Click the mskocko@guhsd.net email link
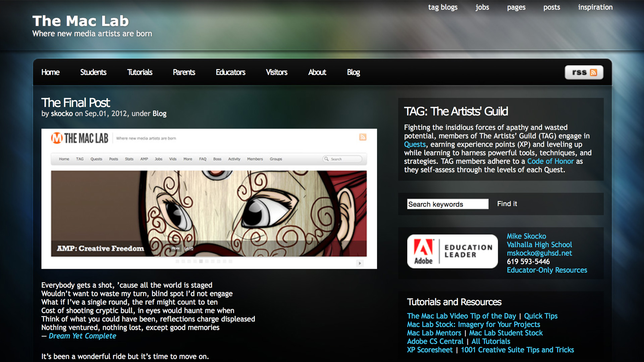Image resolution: width=644 pixels, height=362 pixels. click(x=539, y=253)
